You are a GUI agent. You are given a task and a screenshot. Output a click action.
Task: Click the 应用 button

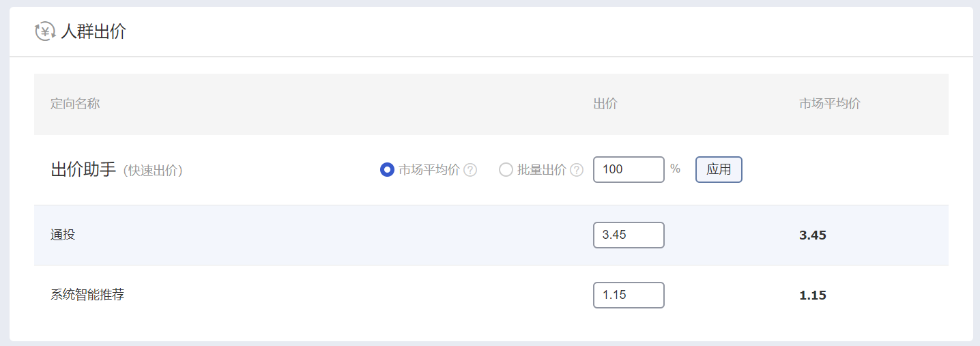pos(719,170)
